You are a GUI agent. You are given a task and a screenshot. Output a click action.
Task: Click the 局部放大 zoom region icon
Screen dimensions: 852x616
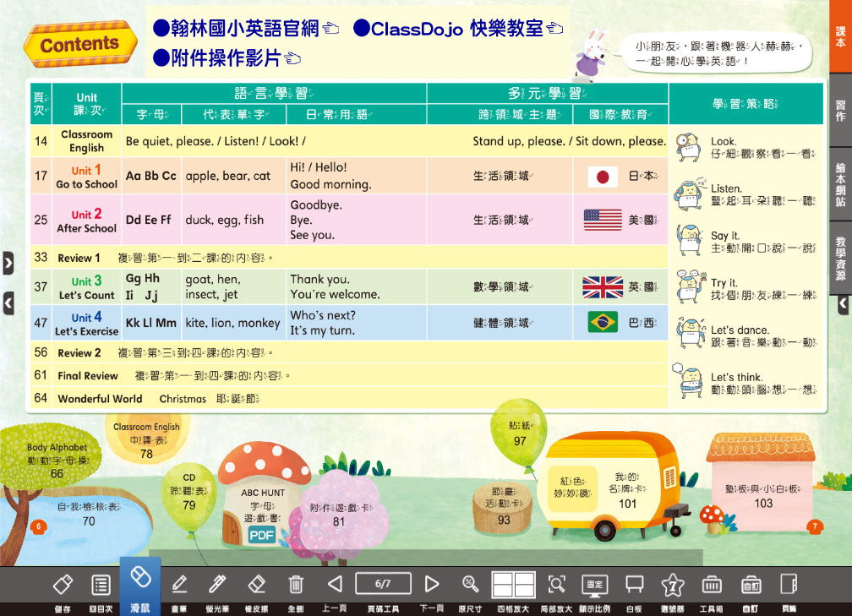[556, 584]
